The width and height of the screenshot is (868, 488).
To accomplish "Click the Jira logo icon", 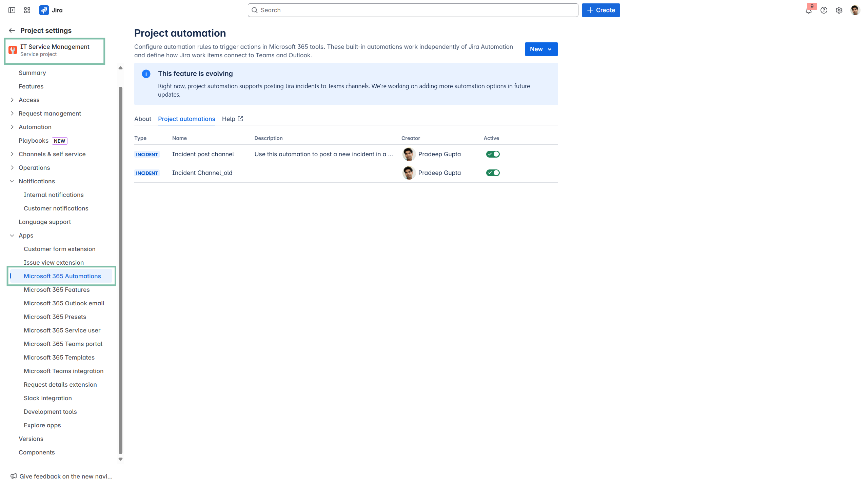I will click(x=44, y=10).
